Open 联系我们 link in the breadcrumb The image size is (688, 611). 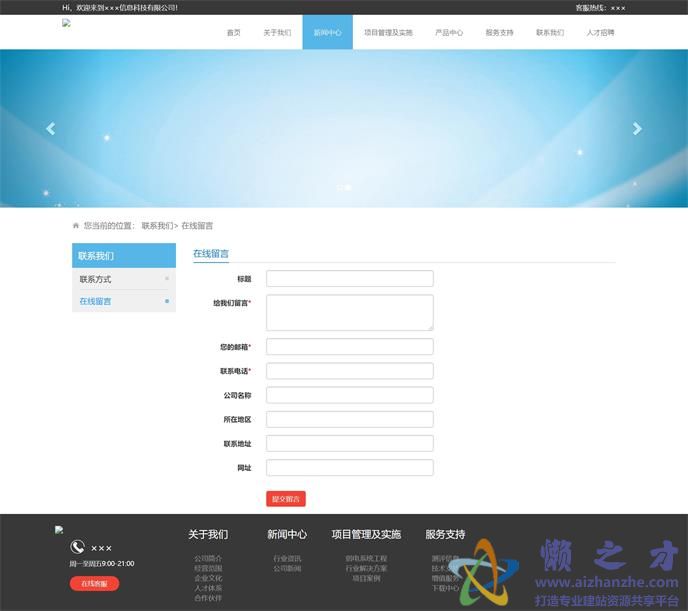pyautogui.click(x=157, y=226)
